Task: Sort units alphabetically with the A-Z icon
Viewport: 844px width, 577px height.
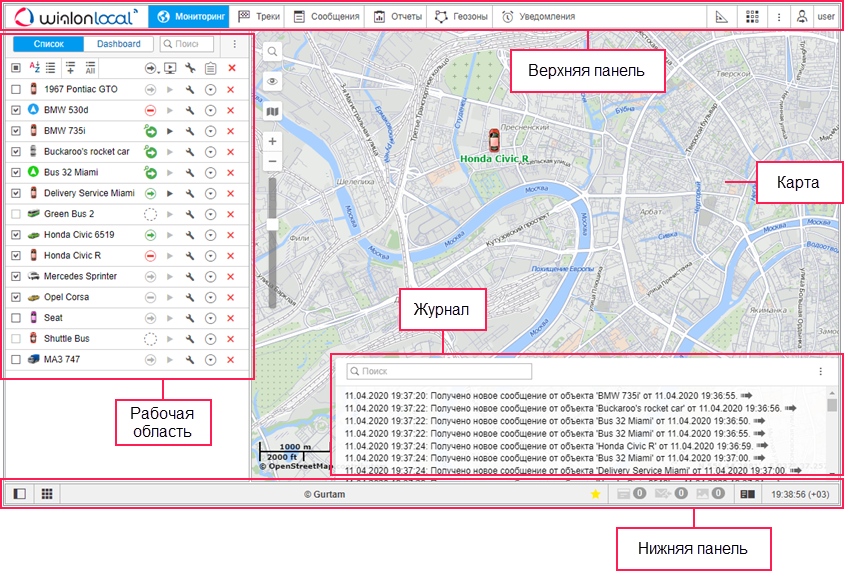Action: [x=34, y=68]
